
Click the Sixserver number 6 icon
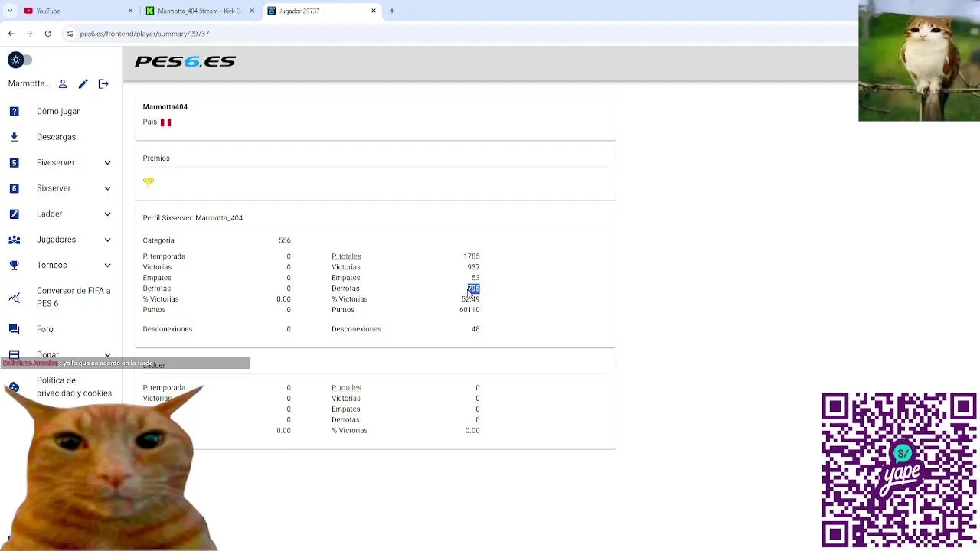(x=14, y=188)
